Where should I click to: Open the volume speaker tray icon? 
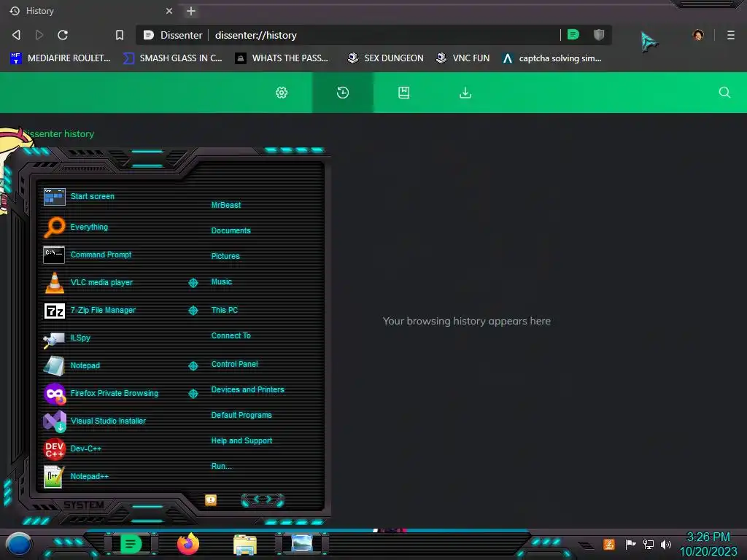[x=665, y=544]
